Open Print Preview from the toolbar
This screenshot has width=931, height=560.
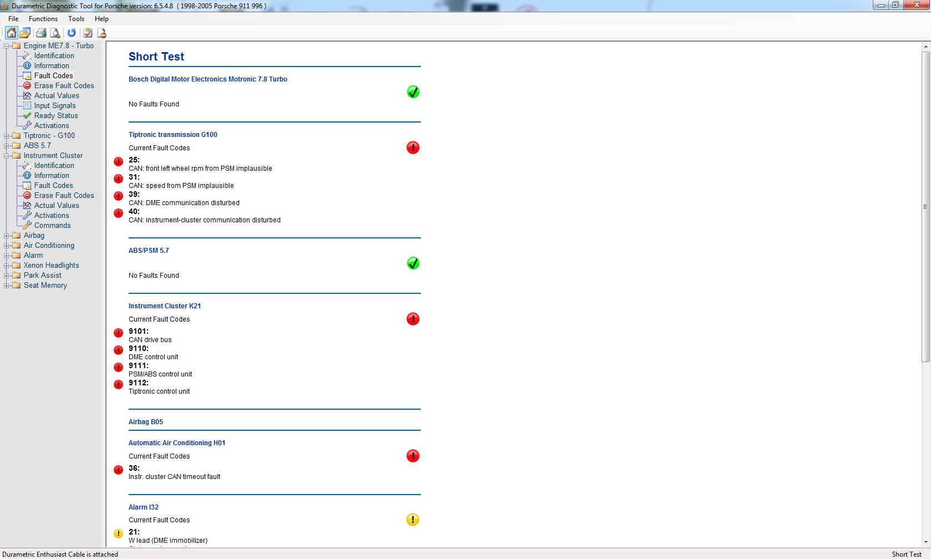point(55,33)
